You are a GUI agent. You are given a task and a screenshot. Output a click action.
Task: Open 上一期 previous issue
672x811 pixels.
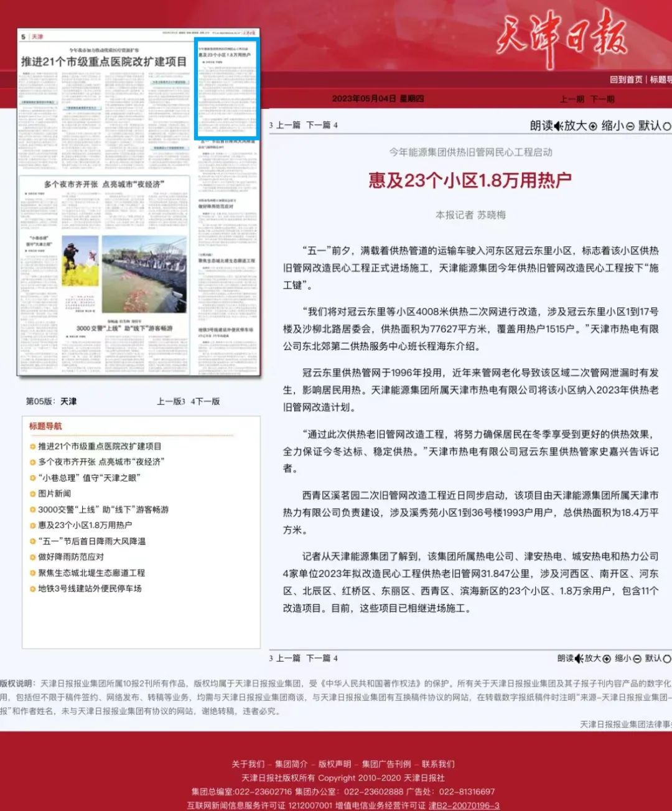[572, 99]
